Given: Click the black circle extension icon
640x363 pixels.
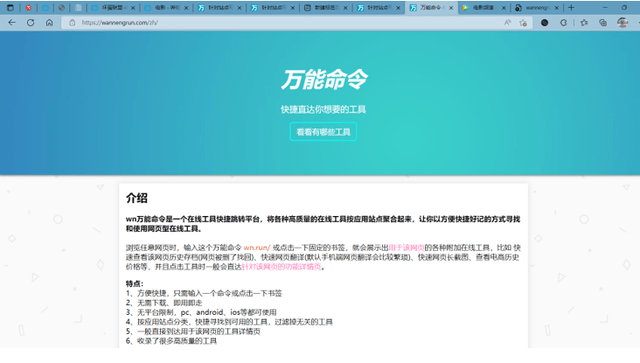Looking at the screenshot, I should click(x=544, y=22).
